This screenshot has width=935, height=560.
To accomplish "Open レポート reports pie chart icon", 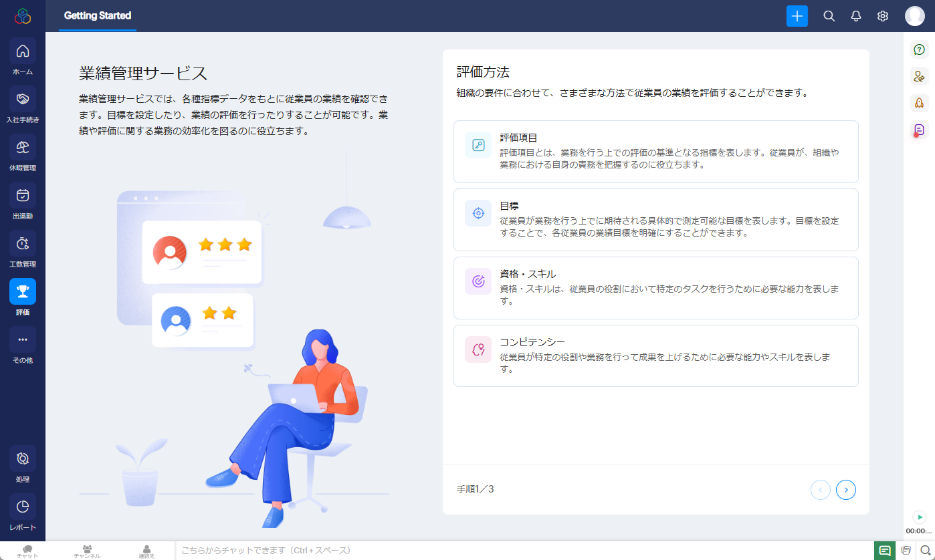I will [x=23, y=507].
